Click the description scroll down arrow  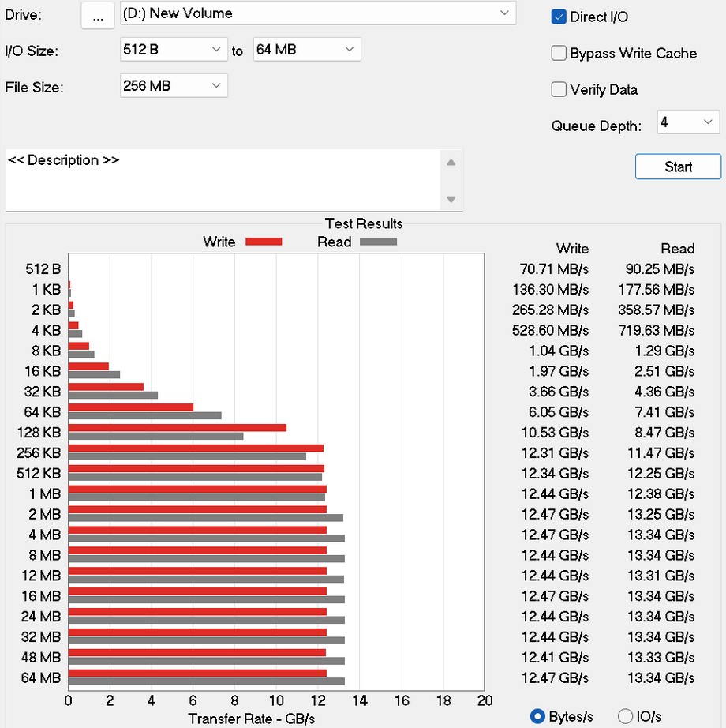tap(451, 199)
